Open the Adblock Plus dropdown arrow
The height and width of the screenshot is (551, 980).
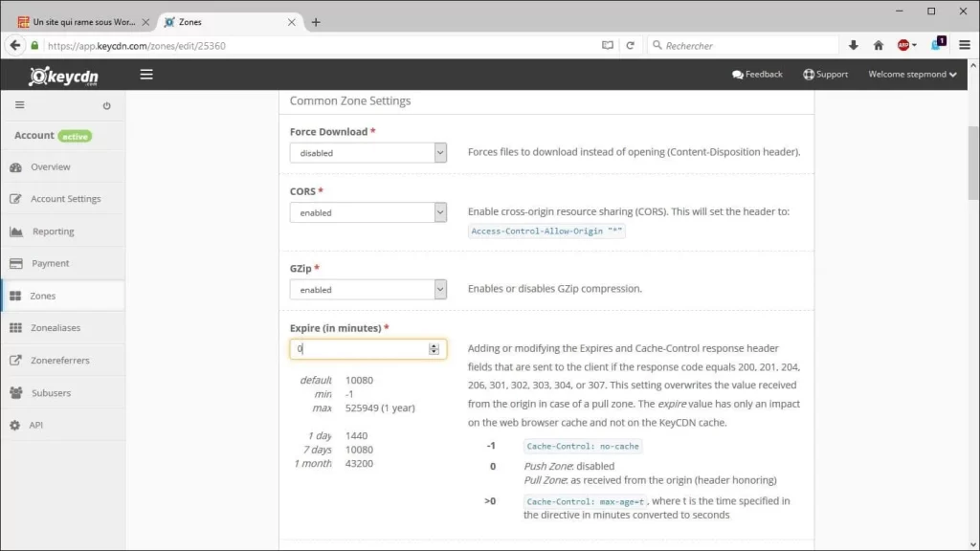pos(914,45)
